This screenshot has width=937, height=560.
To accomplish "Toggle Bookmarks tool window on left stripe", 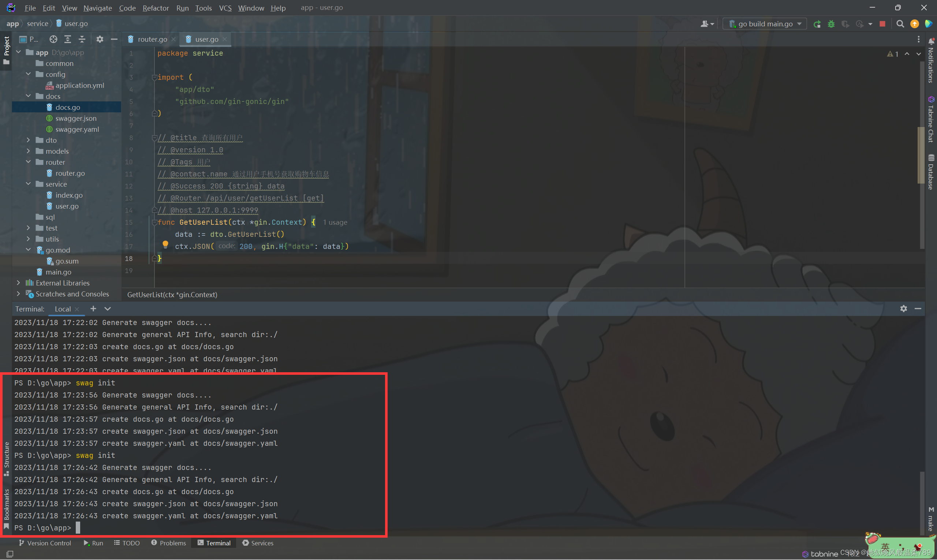I will [x=7, y=509].
